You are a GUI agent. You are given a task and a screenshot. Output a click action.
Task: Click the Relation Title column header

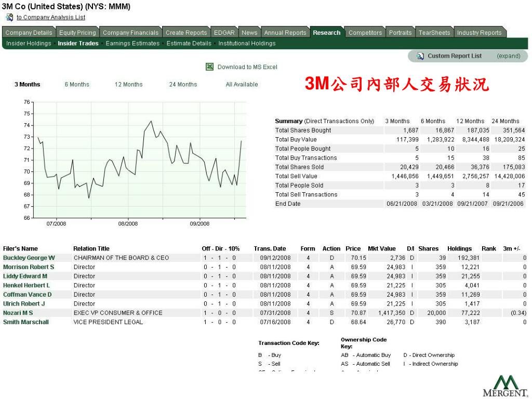[91, 249]
